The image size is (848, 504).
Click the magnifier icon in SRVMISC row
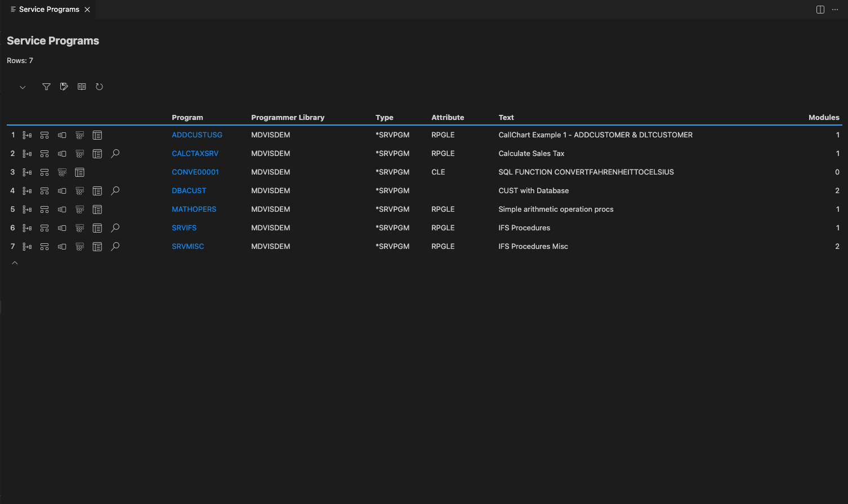tap(115, 247)
